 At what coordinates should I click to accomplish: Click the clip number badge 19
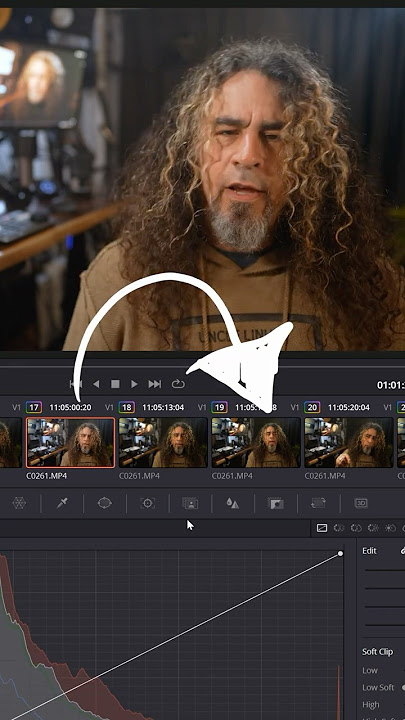coord(219,407)
